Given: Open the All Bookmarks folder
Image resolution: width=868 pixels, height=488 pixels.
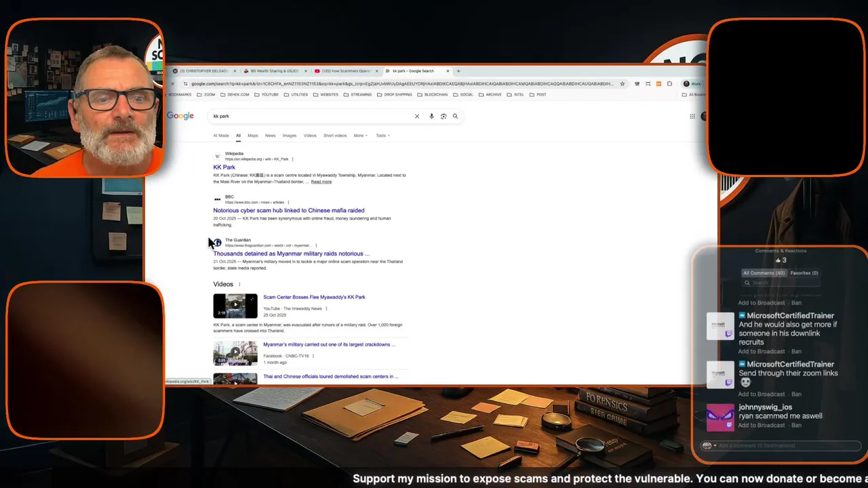Looking at the screenshot, I should (694, 95).
